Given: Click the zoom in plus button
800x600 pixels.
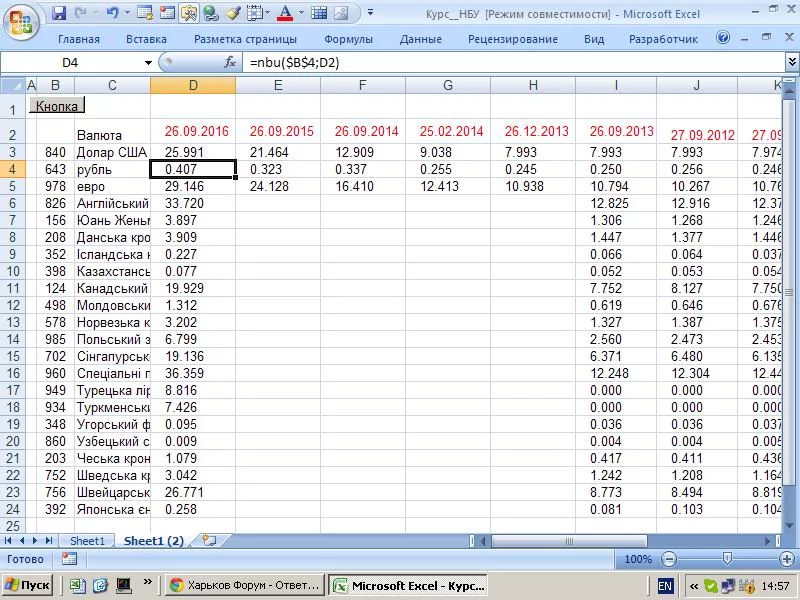Looking at the screenshot, I should coord(785,559).
